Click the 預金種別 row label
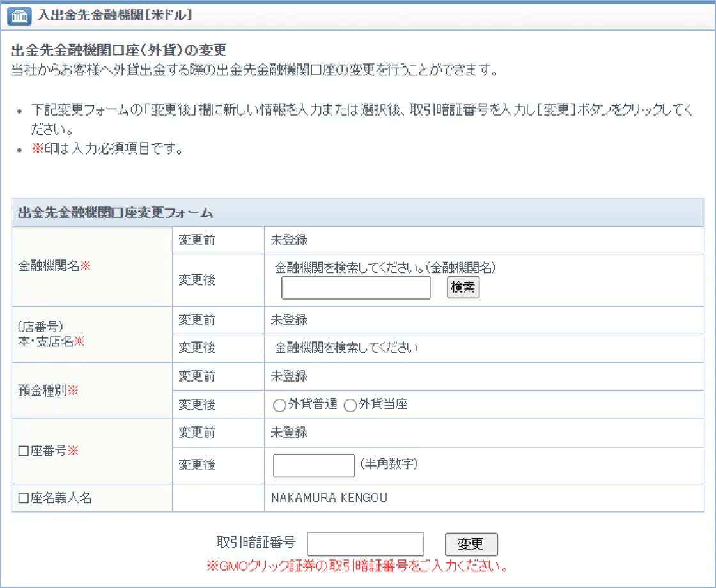This screenshot has width=716, height=588. point(49,391)
